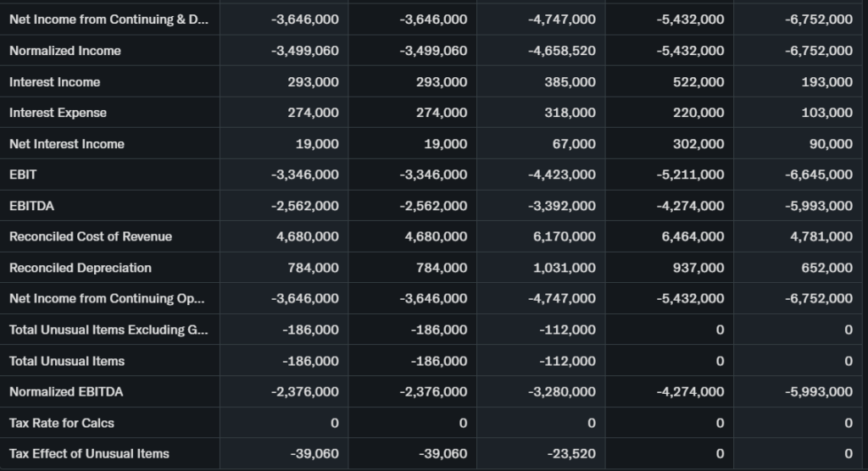This screenshot has width=868, height=471.
Task: Select the -23,520 Tax Effect cell
Action: point(573,453)
